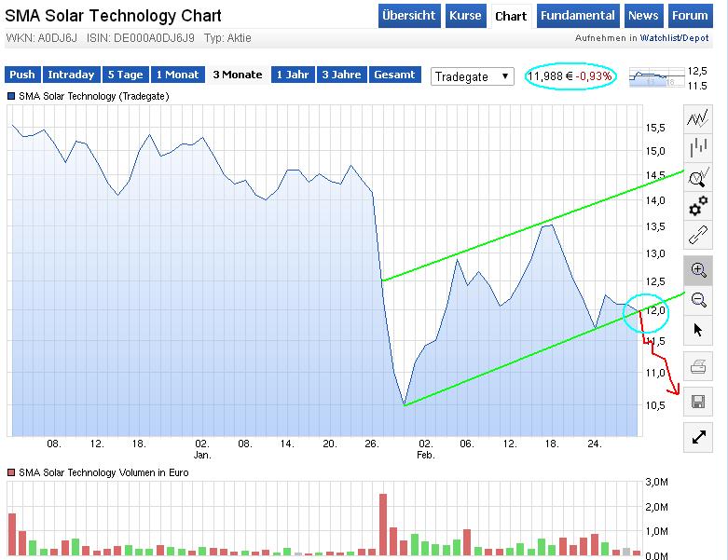Select the mouse pointer tool
The image size is (728, 560).
(698, 330)
